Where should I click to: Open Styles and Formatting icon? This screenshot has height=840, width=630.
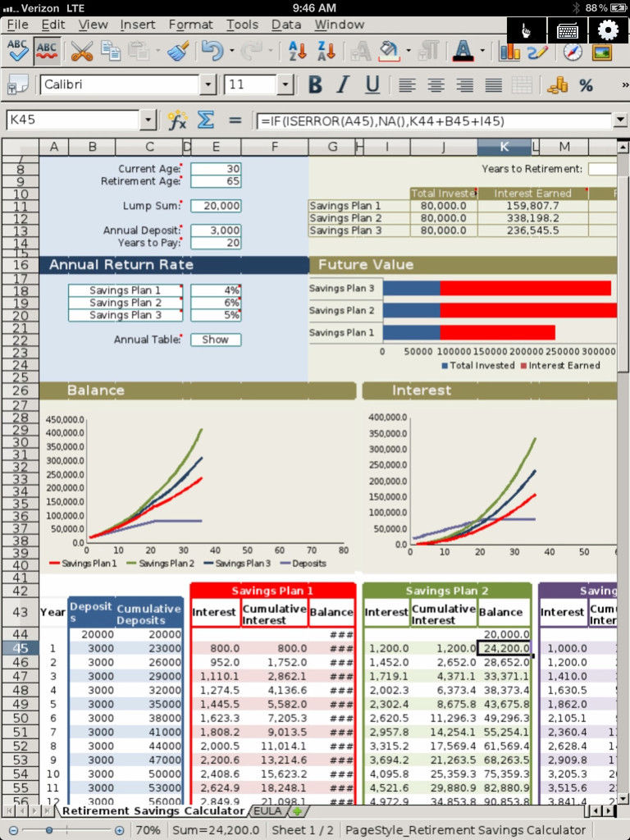pos(18,84)
